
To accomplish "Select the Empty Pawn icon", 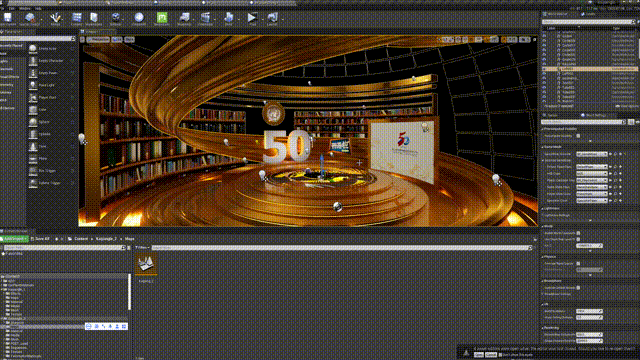I will 33,73.
